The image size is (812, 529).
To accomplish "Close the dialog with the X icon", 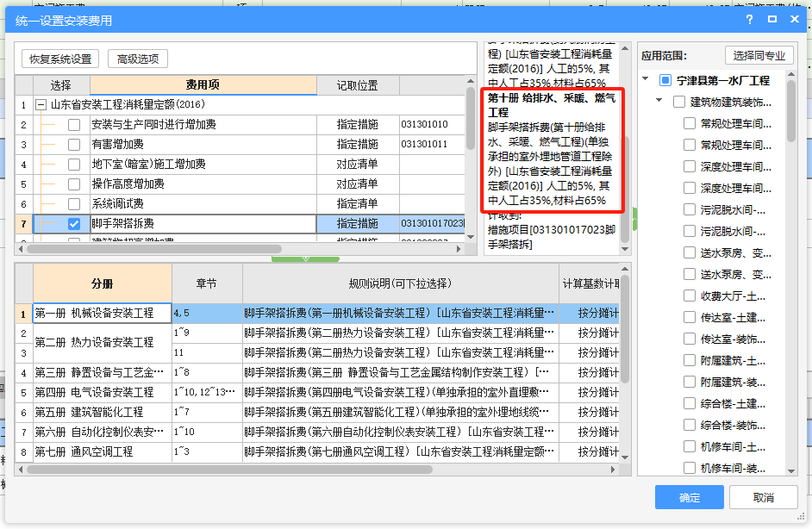I will (794, 19).
